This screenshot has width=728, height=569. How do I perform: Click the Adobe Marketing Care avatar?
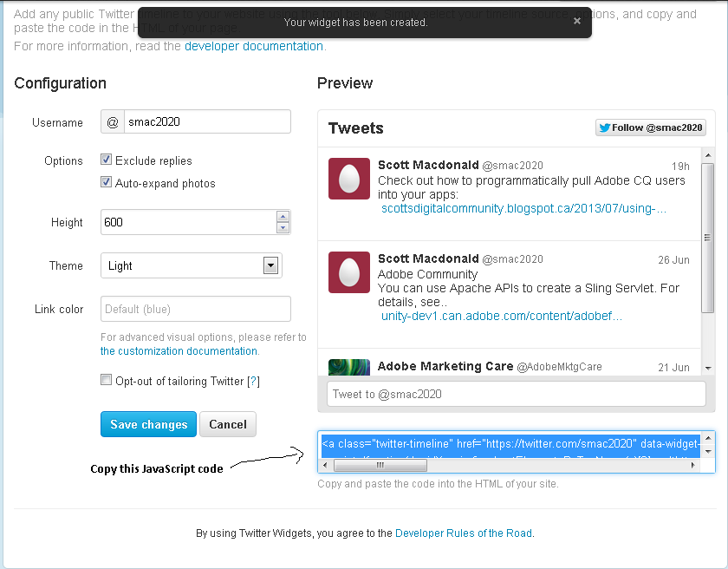coord(349,367)
